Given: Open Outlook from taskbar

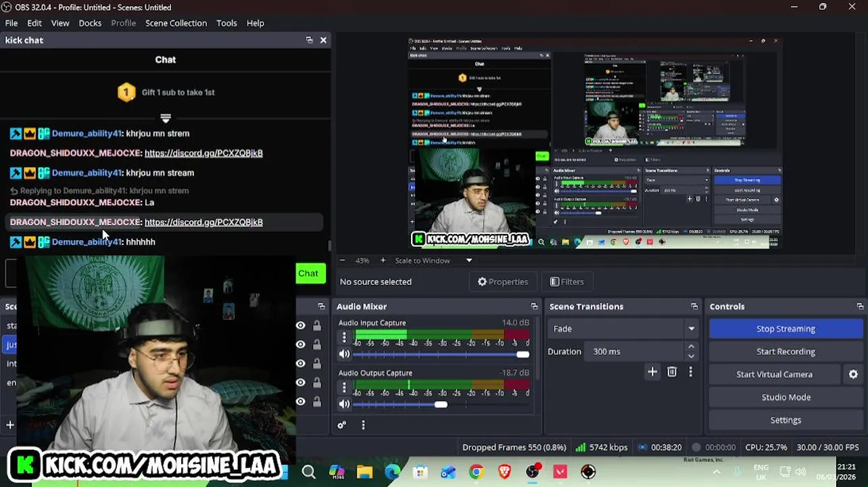Looking at the screenshot, I should (448, 472).
